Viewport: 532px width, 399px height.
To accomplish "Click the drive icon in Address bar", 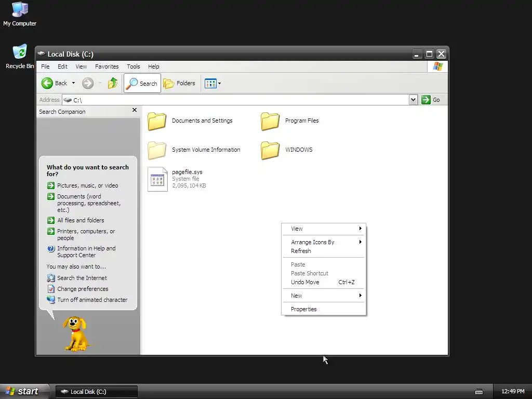I will tap(68, 100).
